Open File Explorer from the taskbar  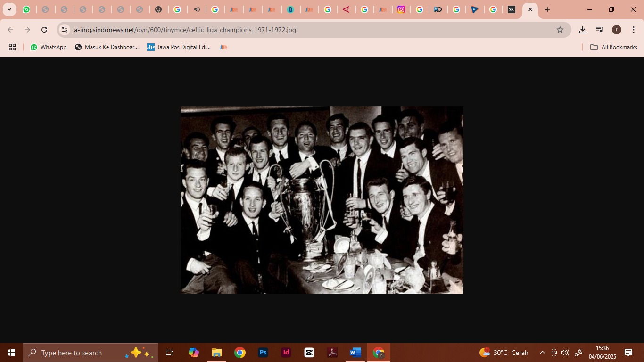pyautogui.click(x=216, y=353)
